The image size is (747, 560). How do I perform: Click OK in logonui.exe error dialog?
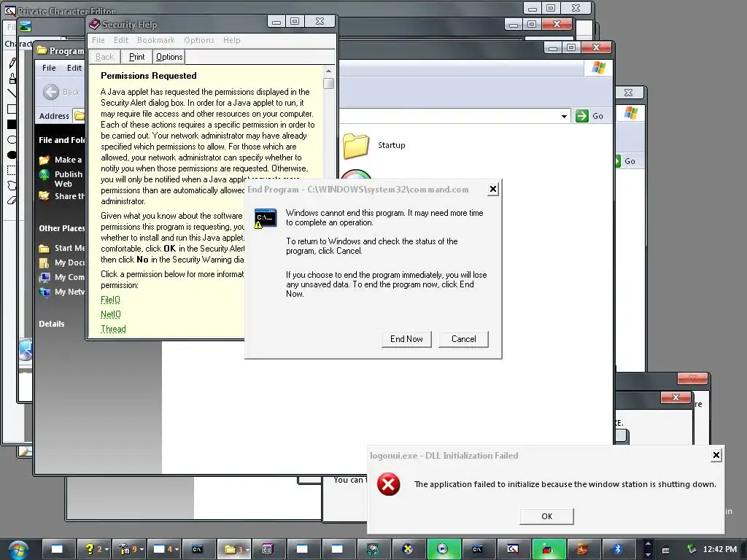[x=546, y=516]
